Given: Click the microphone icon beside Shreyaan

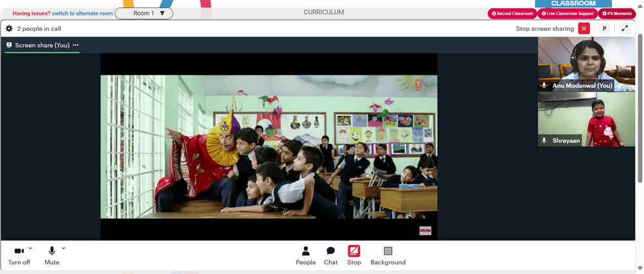Looking at the screenshot, I should (x=544, y=140).
